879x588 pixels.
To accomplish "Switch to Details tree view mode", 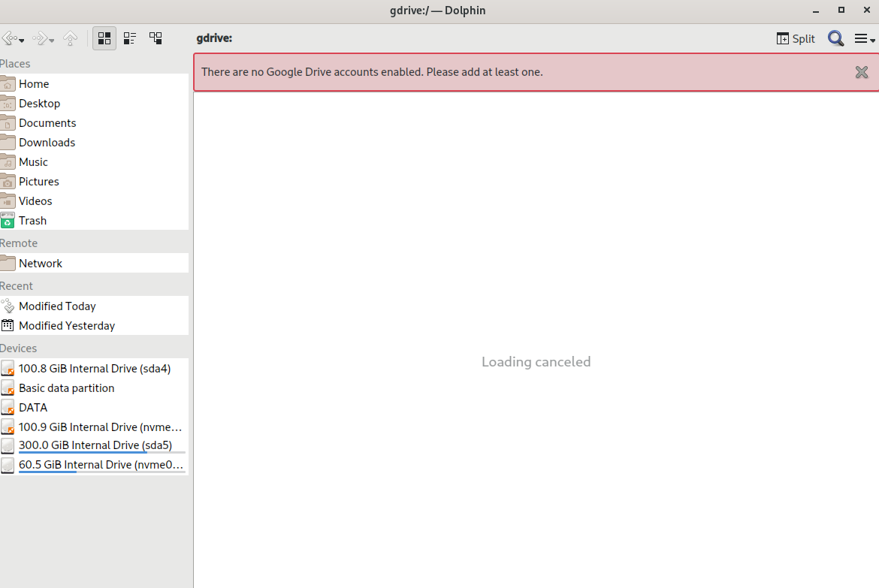I will coord(156,38).
